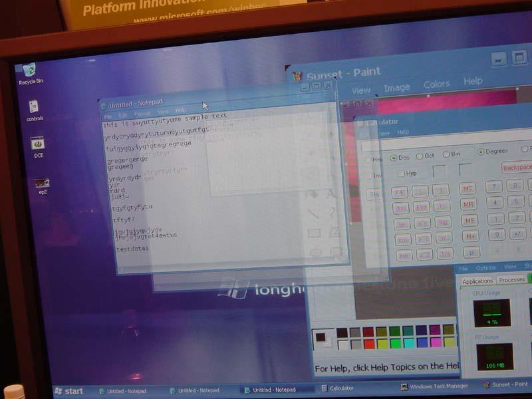
Task: Select the Dec radio button in Calculator
Action: click(400, 158)
